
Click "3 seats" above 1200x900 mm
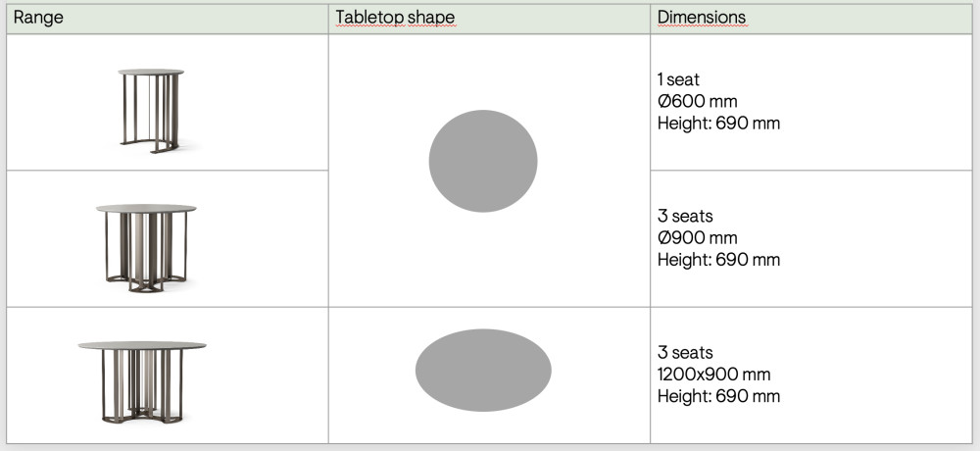point(685,352)
